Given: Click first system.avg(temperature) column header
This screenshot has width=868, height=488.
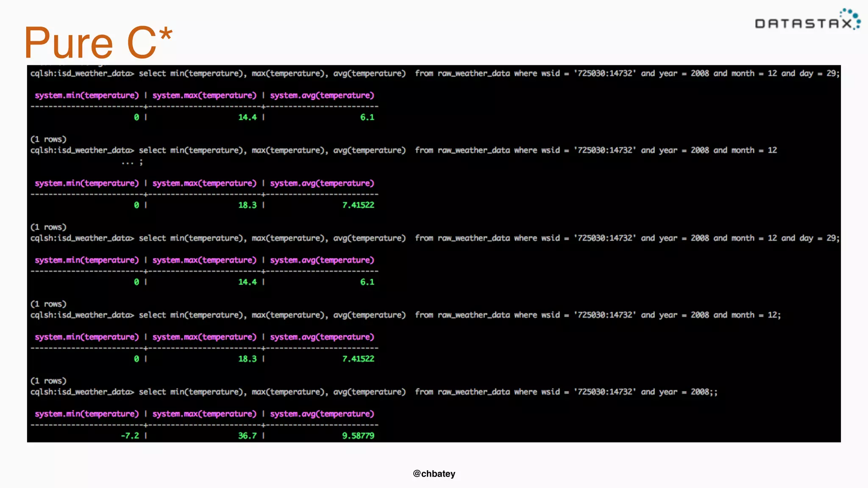Looking at the screenshot, I should point(322,95).
